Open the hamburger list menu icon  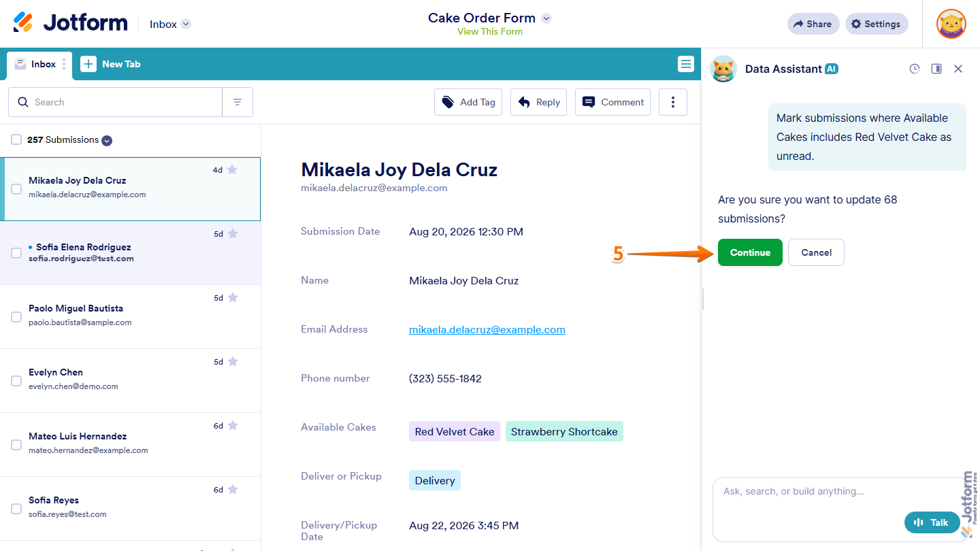point(686,64)
